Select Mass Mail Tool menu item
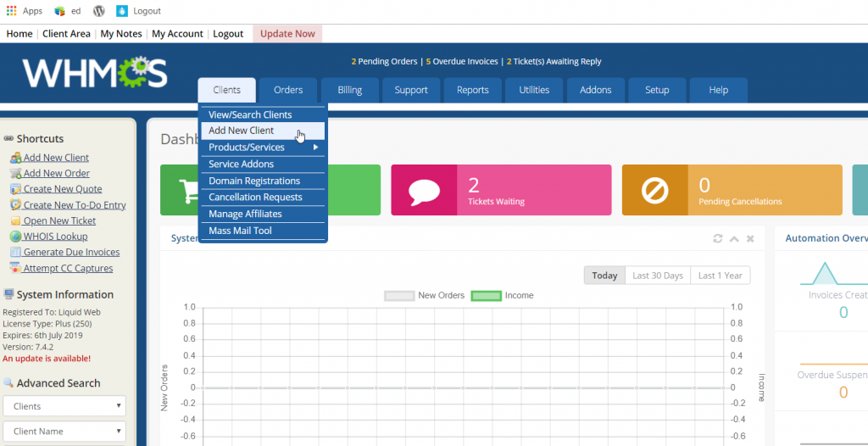 tap(263, 231)
